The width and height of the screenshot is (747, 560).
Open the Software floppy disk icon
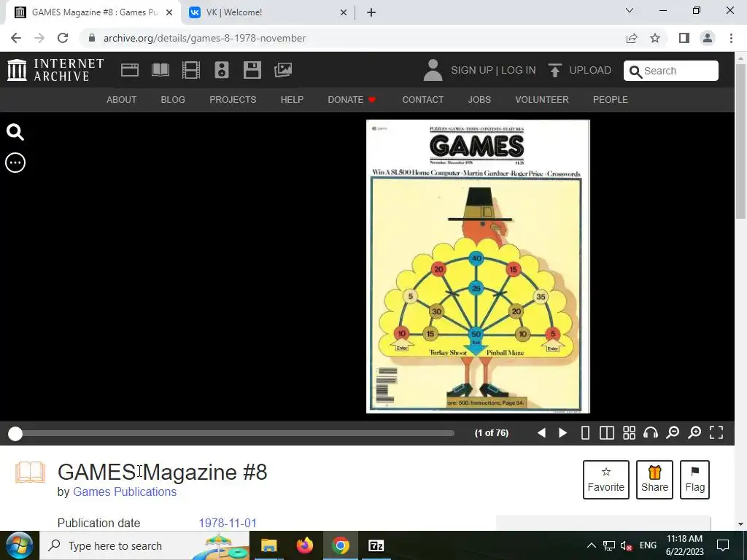point(252,70)
